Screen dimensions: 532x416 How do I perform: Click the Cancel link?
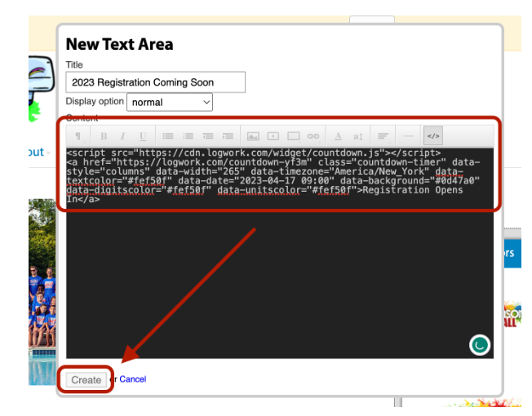click(x=133, y=379)
